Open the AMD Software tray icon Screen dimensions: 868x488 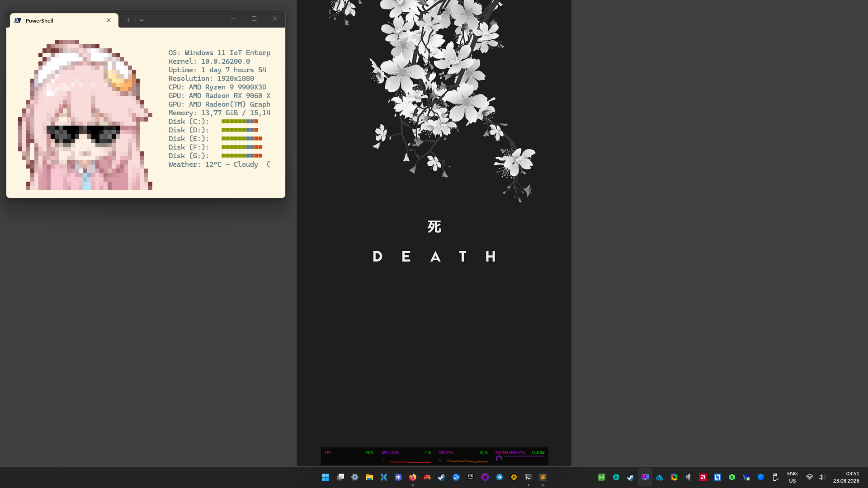tap(703, 477)
